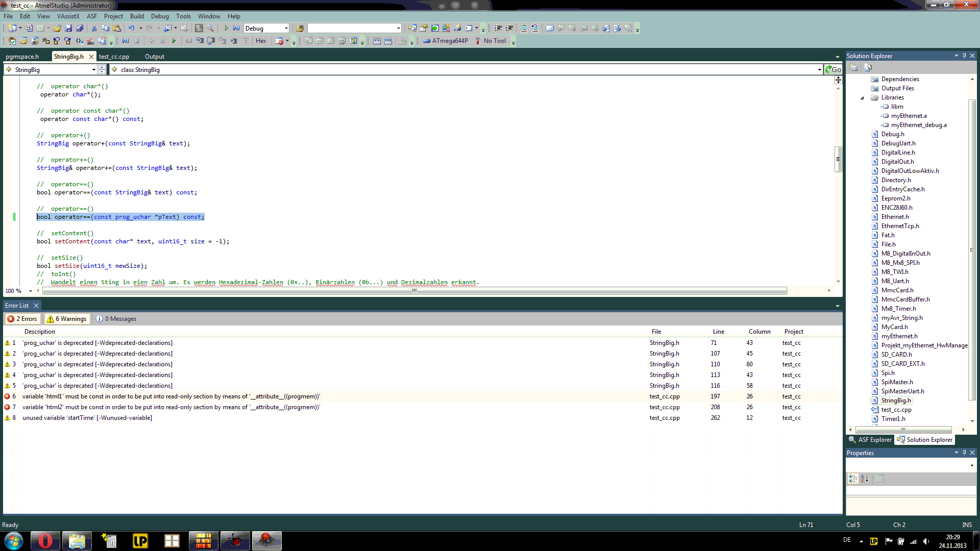Increase line indent using toolbar icon
This screenshot has width=980, height=551.
tap(509, 28)
